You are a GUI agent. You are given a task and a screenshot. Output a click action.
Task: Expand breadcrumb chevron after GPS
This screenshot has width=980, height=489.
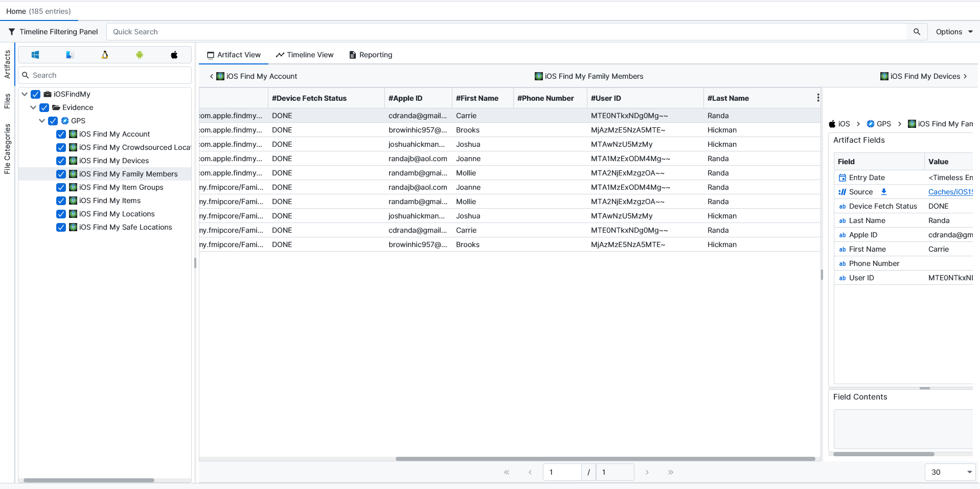[x=900, y=124]
